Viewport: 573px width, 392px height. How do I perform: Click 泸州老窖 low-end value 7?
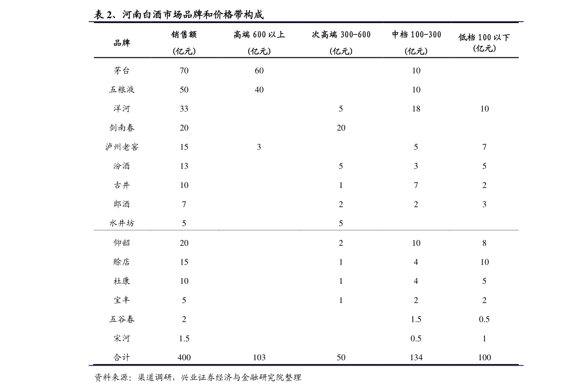(484, 147)
